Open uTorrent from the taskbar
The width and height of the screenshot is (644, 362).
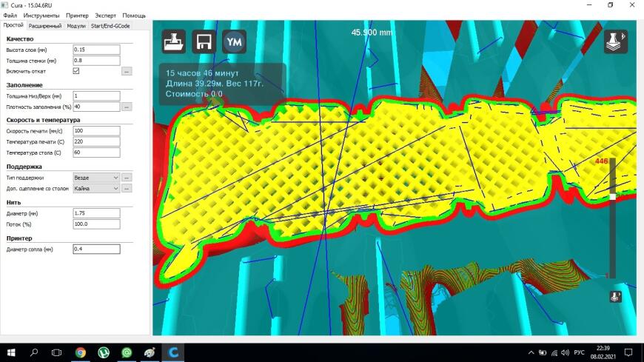[x=104, y=352]
